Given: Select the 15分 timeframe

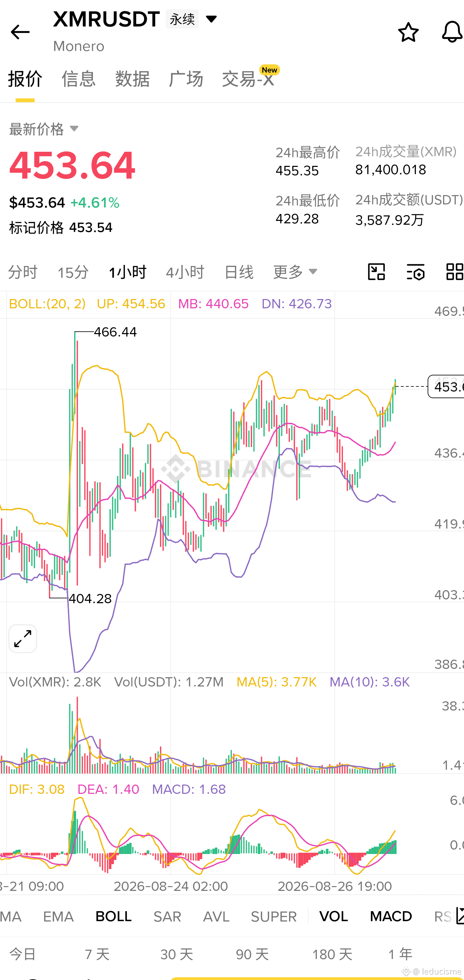Looking at the screenshot, I should (73, 273).
